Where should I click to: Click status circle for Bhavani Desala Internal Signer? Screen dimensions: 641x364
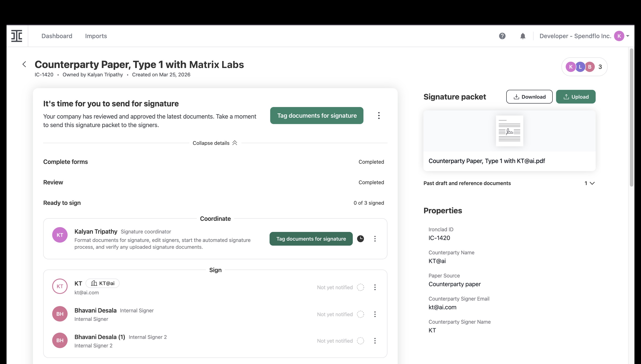[360, 314]
